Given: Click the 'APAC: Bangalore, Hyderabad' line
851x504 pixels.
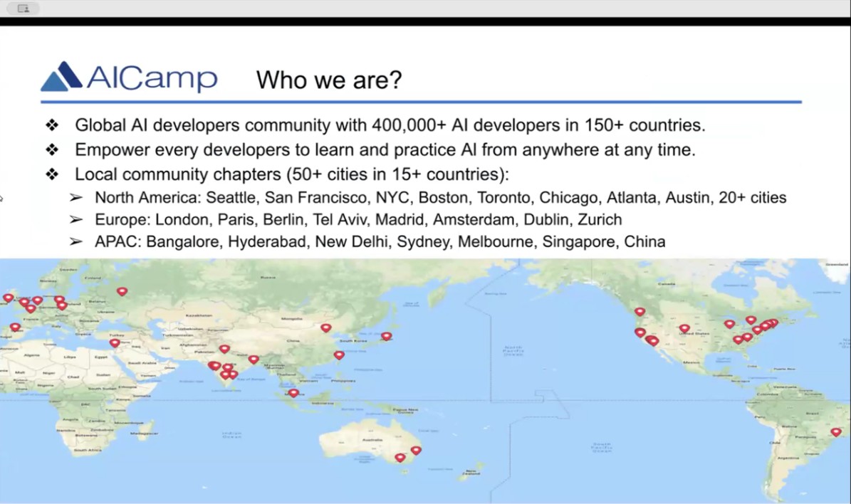Looking at the screenshot, I should tap(380, 241).
